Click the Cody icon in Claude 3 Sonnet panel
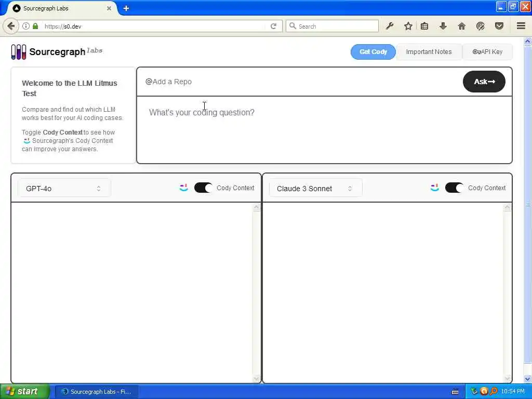532x399 pixels. pos(435,188)
